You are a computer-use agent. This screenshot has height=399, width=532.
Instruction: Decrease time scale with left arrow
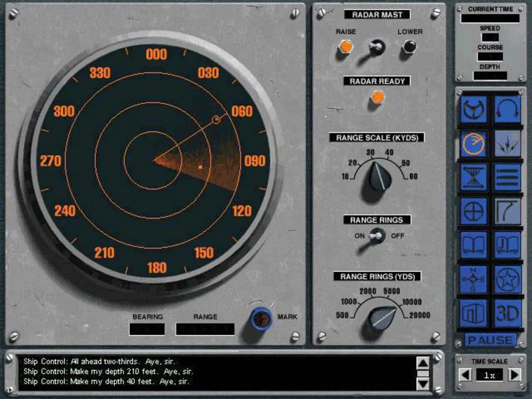466,374
